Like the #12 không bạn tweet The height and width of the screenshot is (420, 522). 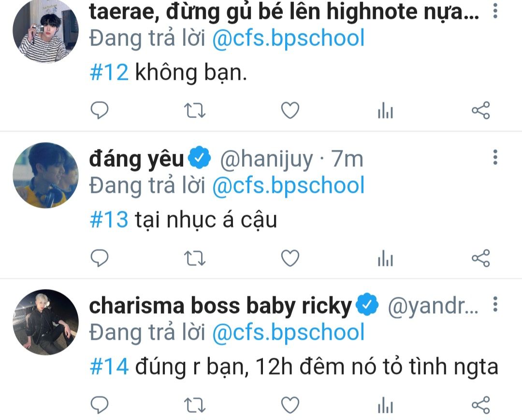click(290, 111)
